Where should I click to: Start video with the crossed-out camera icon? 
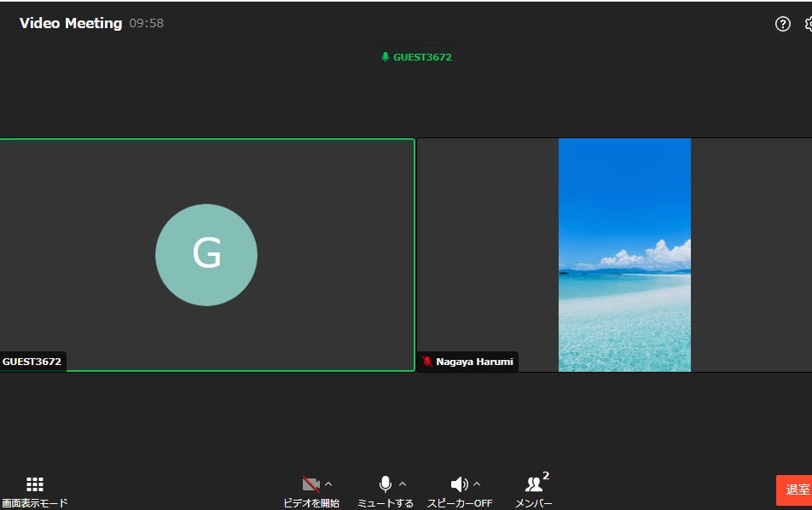pos(310,484)
